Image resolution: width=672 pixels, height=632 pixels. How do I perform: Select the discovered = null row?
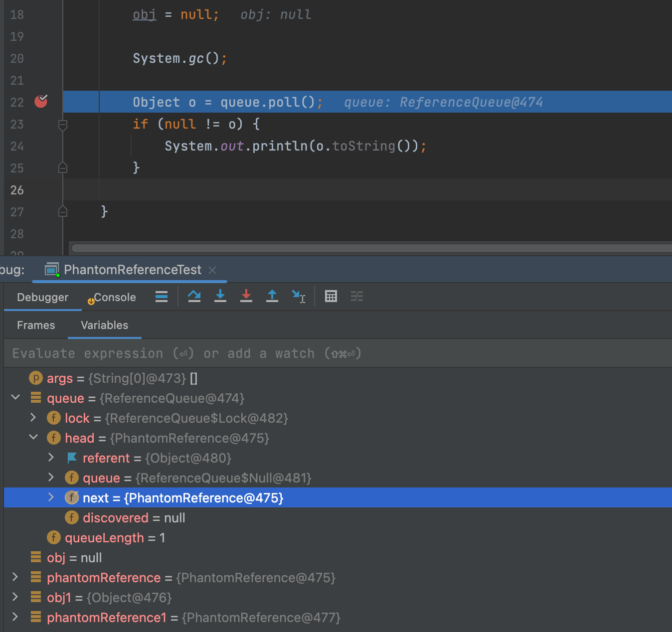click(x=338, y=518)
